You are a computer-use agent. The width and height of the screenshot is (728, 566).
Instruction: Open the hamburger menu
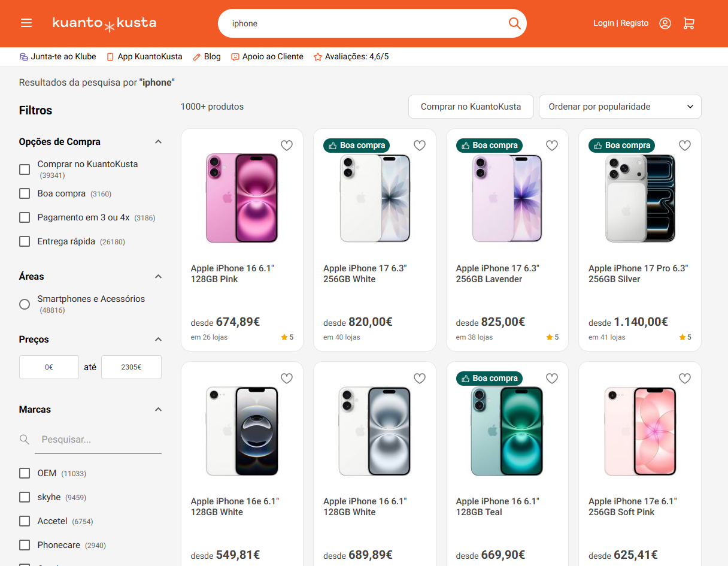[26, 23]
